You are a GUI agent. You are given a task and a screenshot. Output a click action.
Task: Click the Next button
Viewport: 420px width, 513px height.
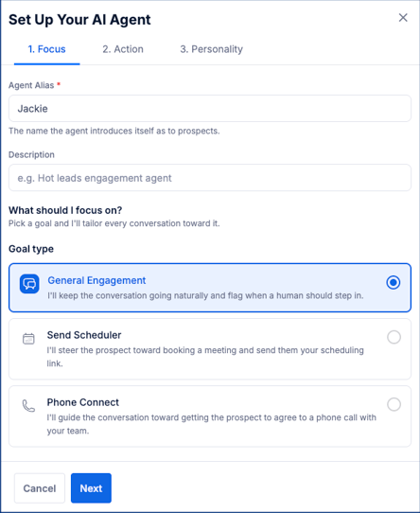click(x=91, y=488)
